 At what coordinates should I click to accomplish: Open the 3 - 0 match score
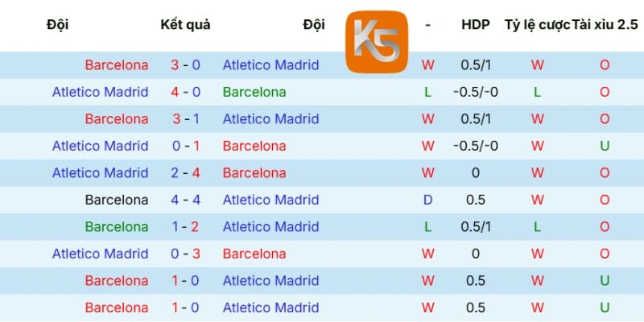click(x=186, y=65)
